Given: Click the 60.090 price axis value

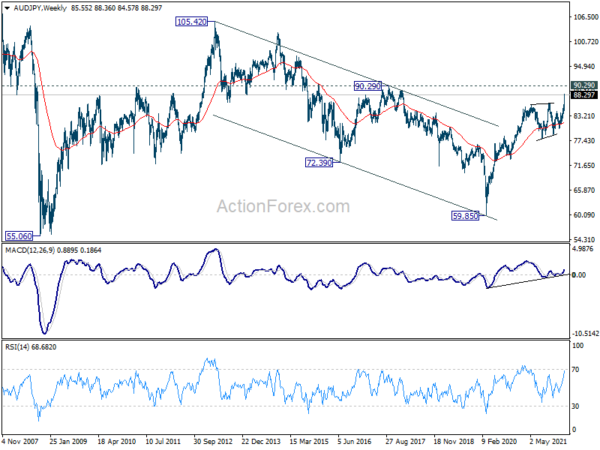Looking at the screenshot, I should (x=584, y=215).
